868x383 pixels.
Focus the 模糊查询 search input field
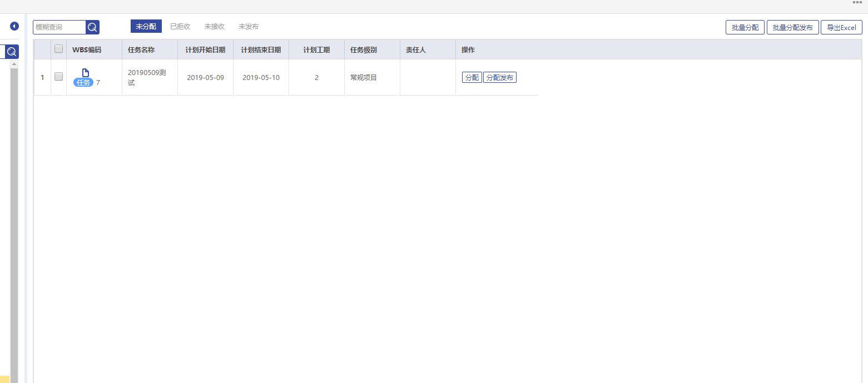pyautogui.click(x=59, y=27)
